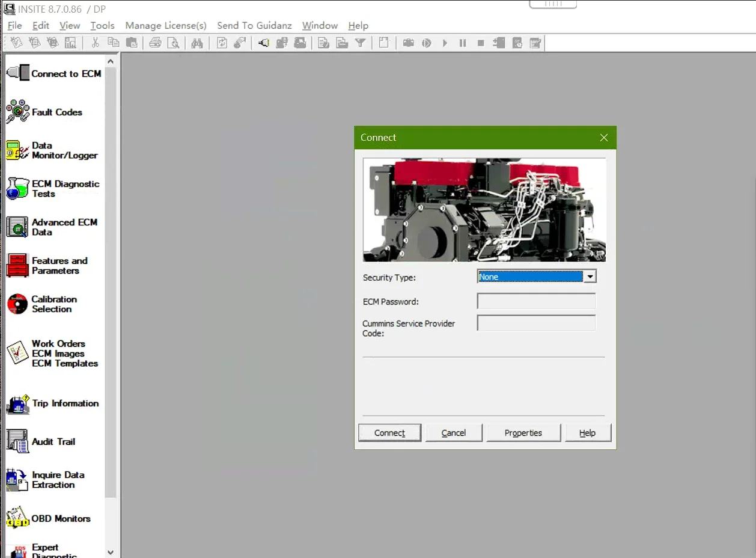Expand the Security Type dropdown

coord(590,277)
